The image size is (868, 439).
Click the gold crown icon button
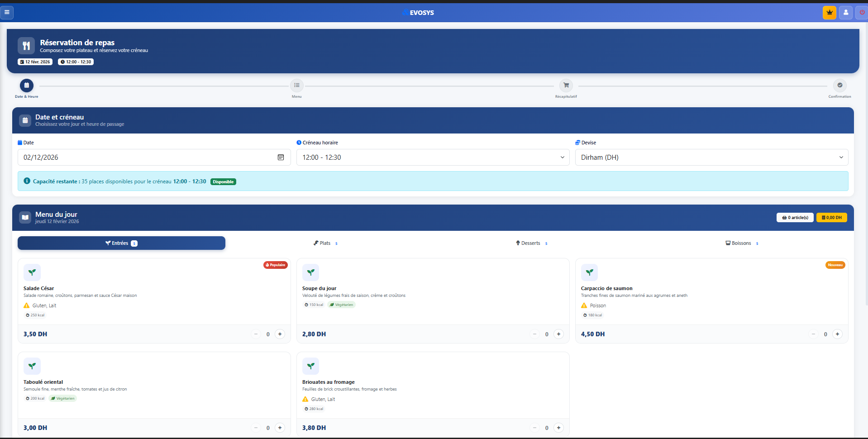829,13
